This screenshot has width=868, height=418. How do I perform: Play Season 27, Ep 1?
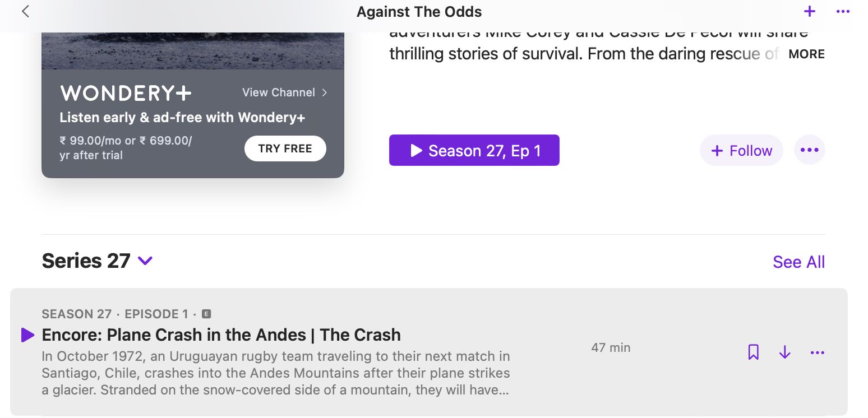click(x=474, y=150)
